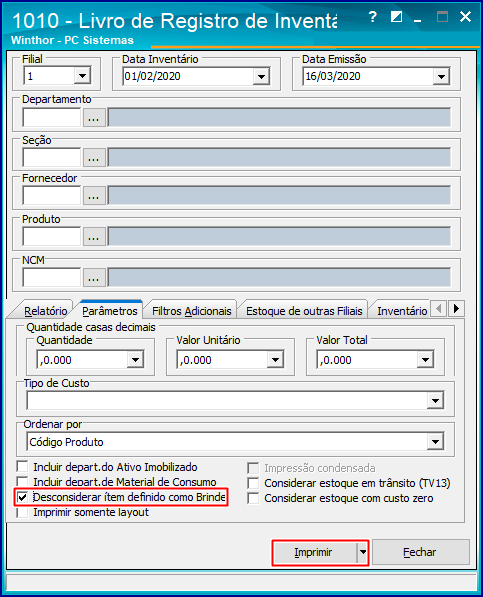Uncheck Desconsiderar ítem definido como Brinde
This screenshot has height=597, width=483.
tap(23, 497)
